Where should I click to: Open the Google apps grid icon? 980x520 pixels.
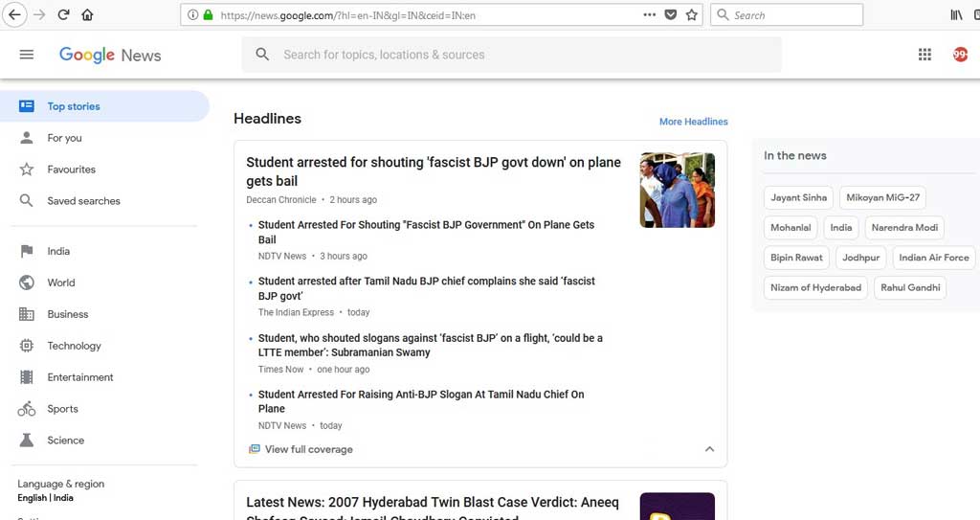[x=924, y=55]
